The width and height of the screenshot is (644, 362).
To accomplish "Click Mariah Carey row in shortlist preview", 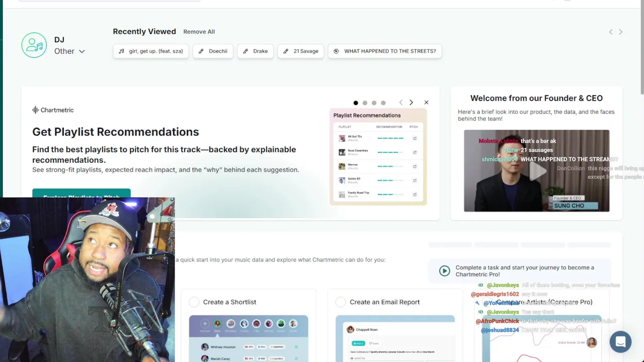I will pos(249,358).
